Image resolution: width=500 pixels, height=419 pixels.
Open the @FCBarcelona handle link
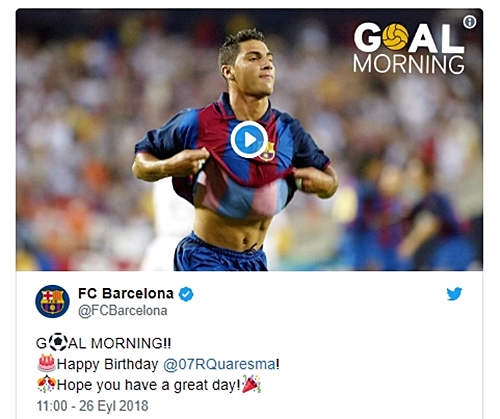tap(123, 311)
